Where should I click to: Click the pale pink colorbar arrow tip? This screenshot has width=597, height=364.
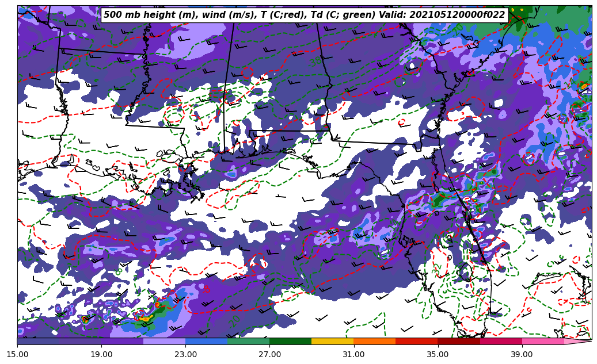577,341
